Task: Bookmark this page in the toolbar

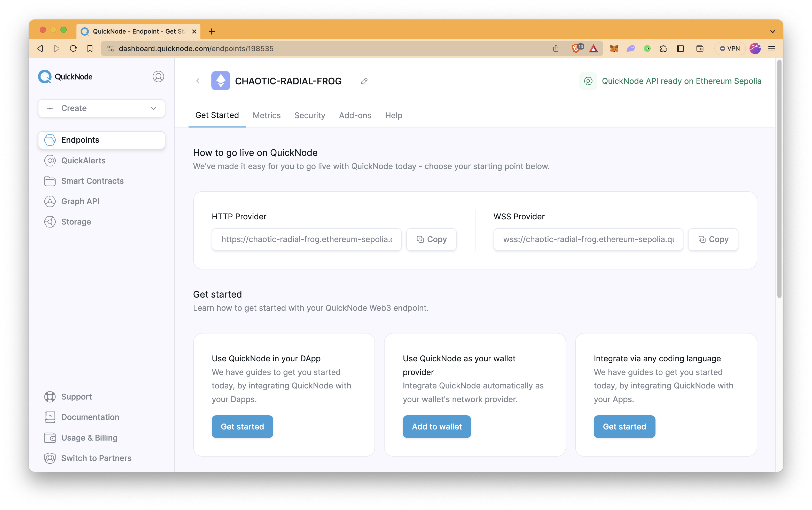Action: 90,49
